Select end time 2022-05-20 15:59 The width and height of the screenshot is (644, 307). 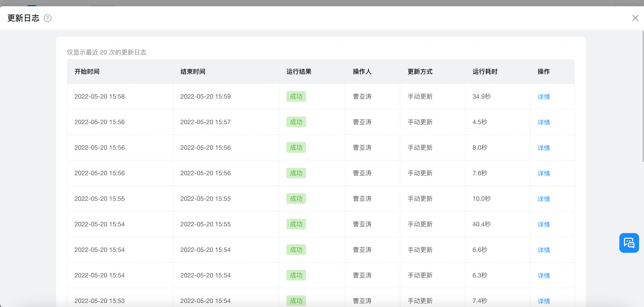click(205, 96)
